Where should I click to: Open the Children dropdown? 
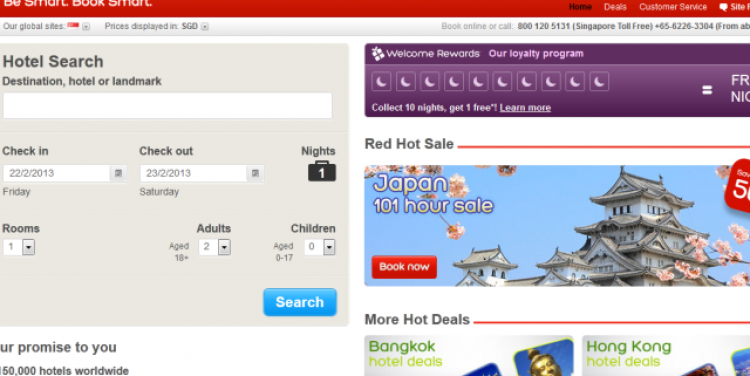pyautogui.click(x=320, y=247)
